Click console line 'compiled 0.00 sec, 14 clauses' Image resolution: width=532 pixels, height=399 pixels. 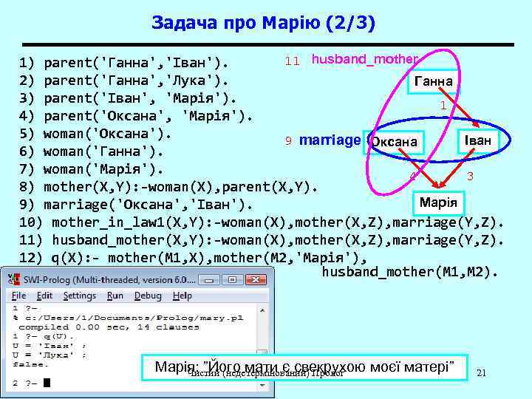tap(109, 327)
